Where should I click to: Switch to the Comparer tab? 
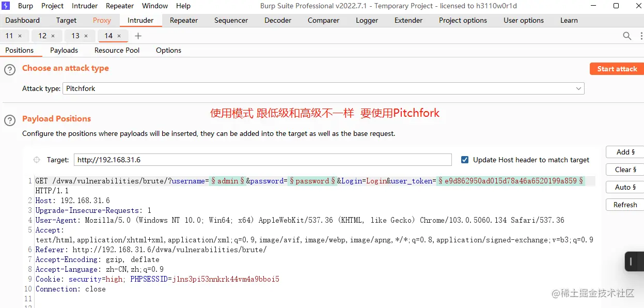click(x=323, y=20)
